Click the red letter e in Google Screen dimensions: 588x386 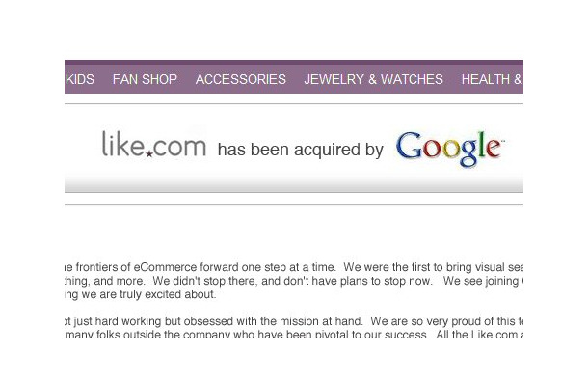[494, 148]
